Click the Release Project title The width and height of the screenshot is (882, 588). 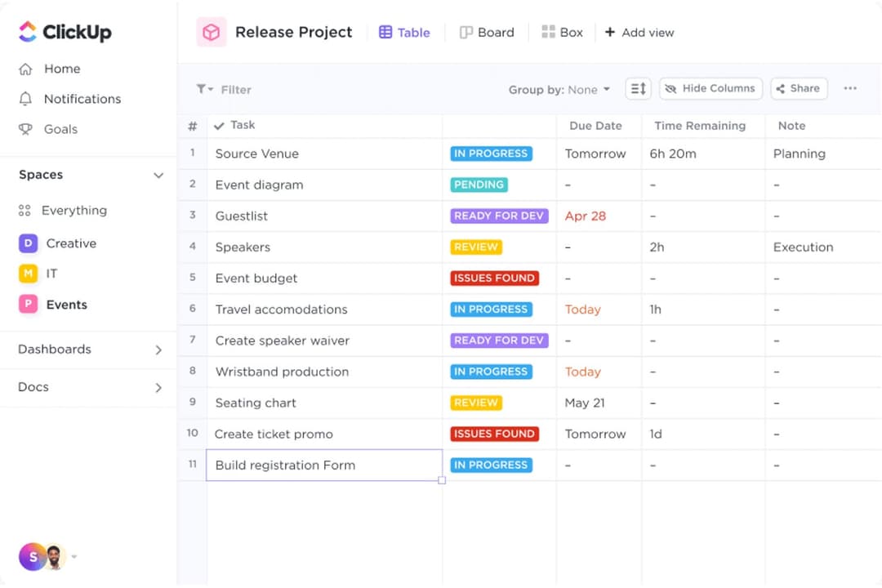tap(294, 32)
